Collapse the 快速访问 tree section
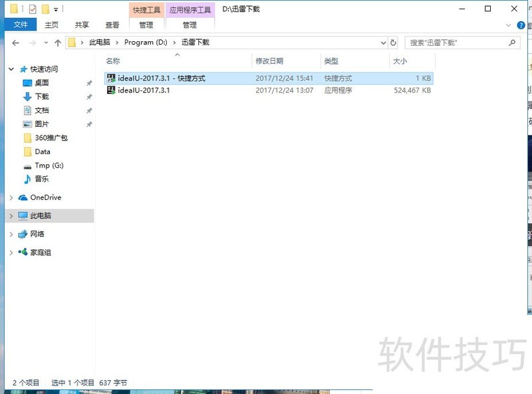 click(11, 69)
